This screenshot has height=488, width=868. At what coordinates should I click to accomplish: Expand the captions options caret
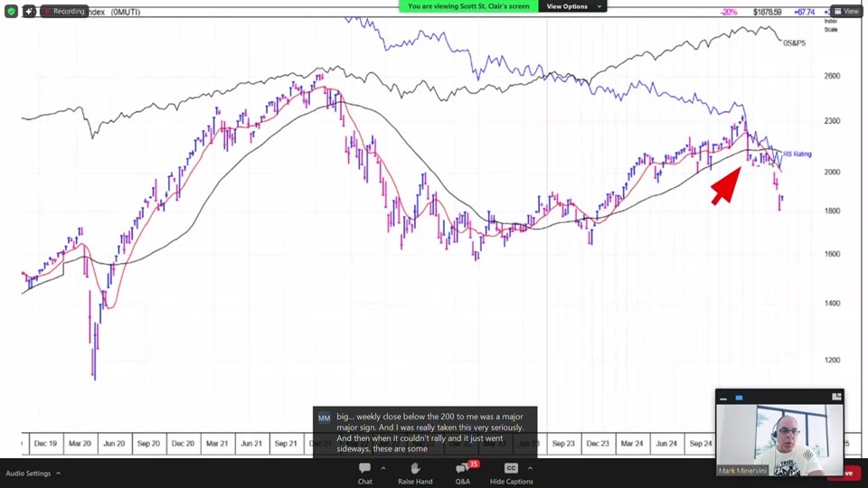tap(531, 468)
